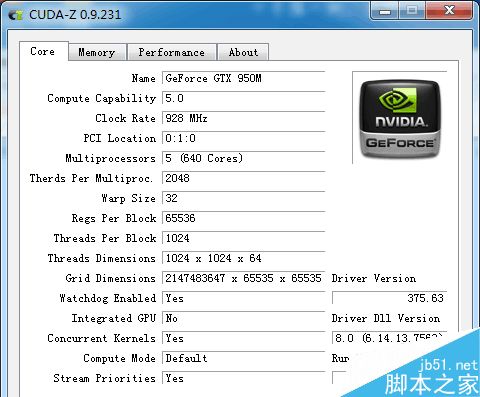Click the Threads Per Multiproc value 2048
The height and width of the screenshot is (397, 480).
click(244, 179)
